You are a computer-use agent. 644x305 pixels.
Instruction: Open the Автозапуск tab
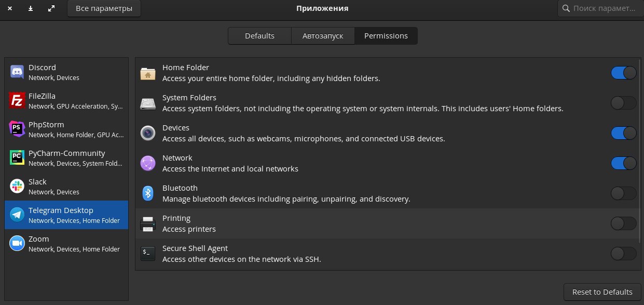[x=323, y=36]
